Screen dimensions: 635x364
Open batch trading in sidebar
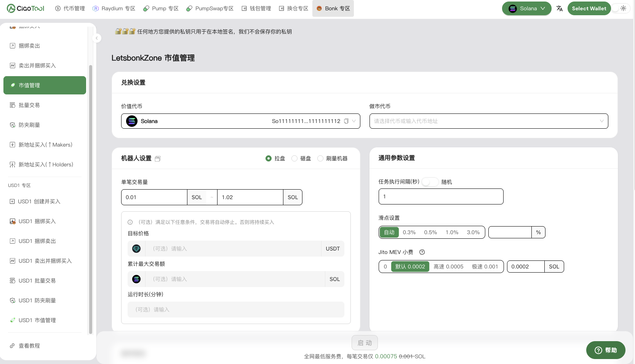tap(29, 105)
